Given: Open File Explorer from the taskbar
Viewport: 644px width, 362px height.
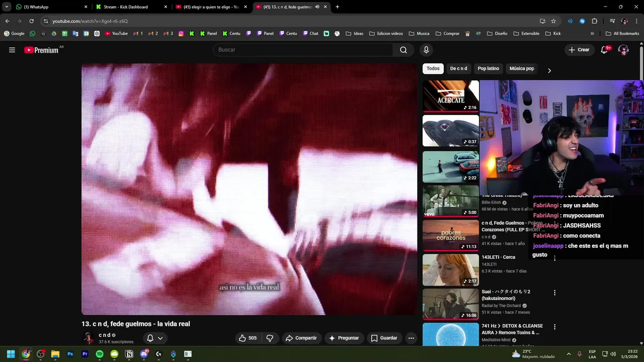Looking at the screenshot, I should (55, 354).
